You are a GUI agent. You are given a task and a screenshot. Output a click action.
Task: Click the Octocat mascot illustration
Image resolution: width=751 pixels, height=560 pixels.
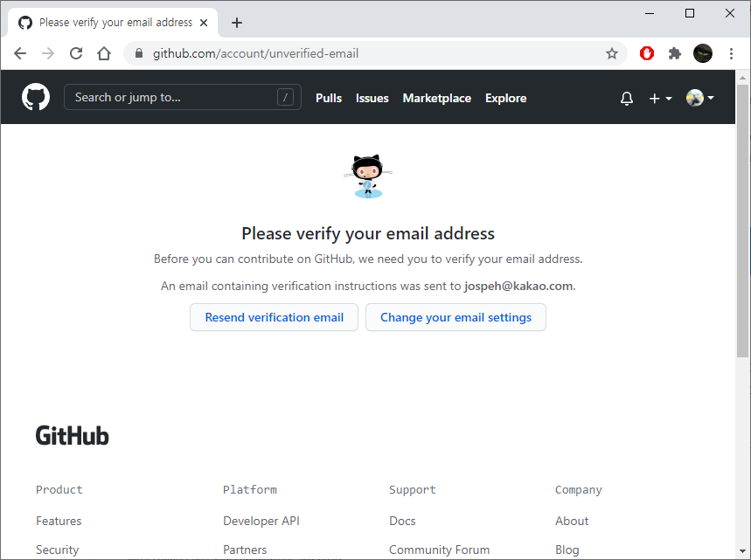tap(368, 176)
